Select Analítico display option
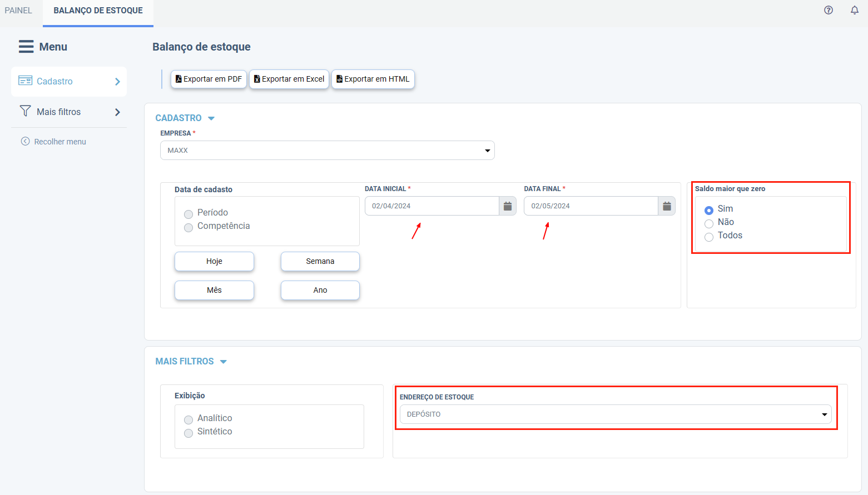 (x=189, y=419)
